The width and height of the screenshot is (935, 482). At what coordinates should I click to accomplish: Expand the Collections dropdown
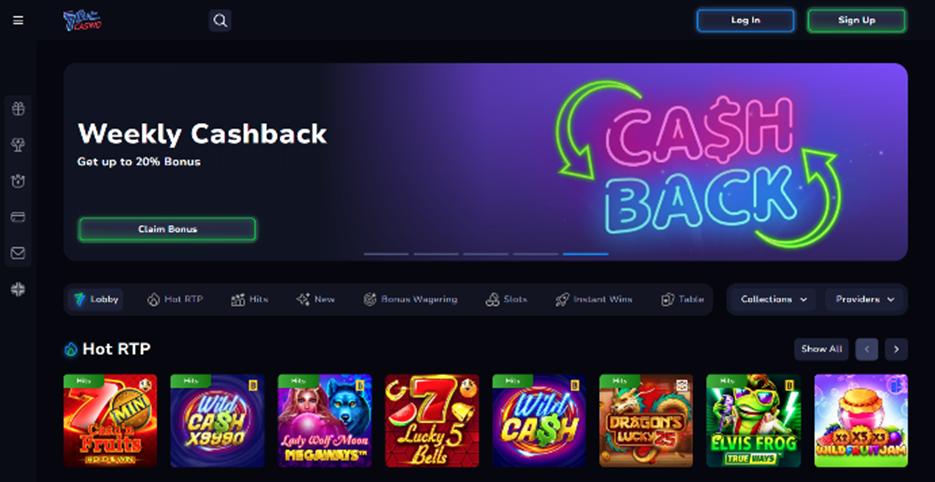click(x=774, y=299)
